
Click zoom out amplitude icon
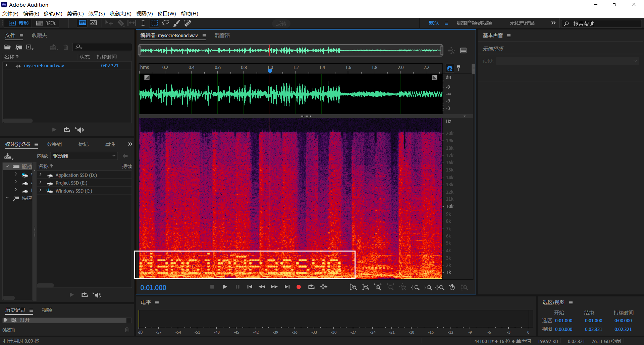point(366,287)
